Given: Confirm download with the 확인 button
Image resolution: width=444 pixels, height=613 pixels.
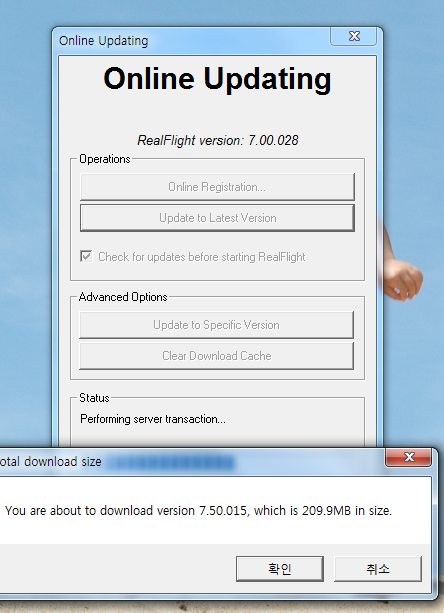Looking at the screenshot, I should coord(280,568).
